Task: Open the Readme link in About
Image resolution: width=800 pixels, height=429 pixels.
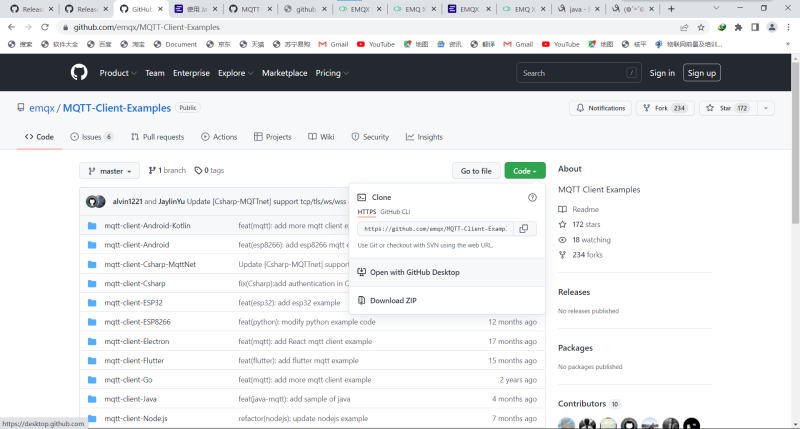Action: coord(585,209)
